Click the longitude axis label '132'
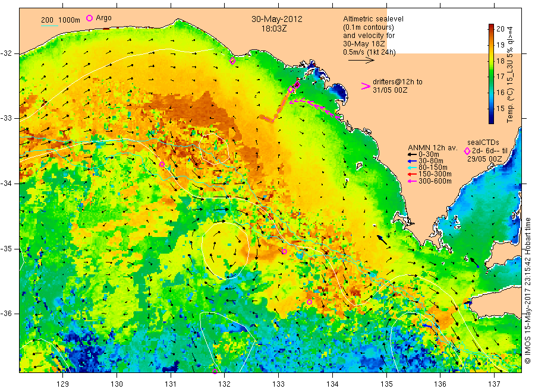 pos(225,384)
